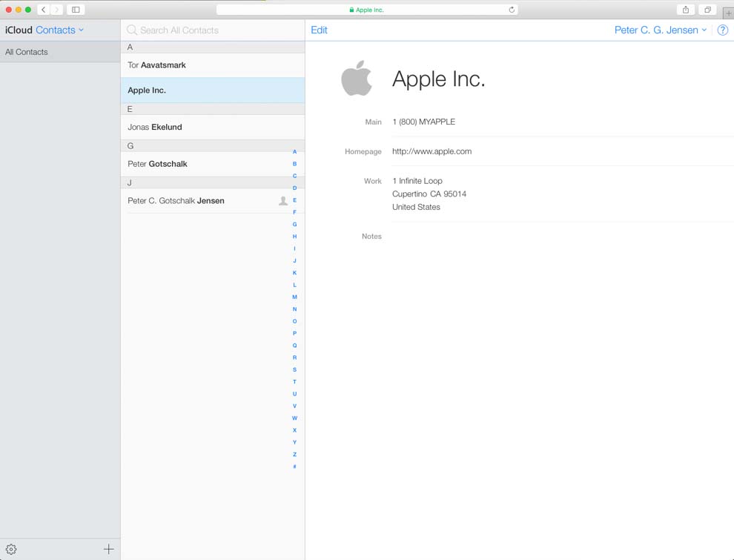Focus the Search All Contacts field

coord(213,30)
